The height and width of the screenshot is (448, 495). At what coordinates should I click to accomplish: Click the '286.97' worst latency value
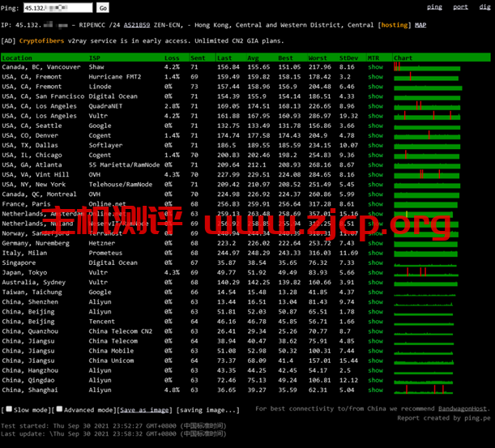[x=320, y=116]
